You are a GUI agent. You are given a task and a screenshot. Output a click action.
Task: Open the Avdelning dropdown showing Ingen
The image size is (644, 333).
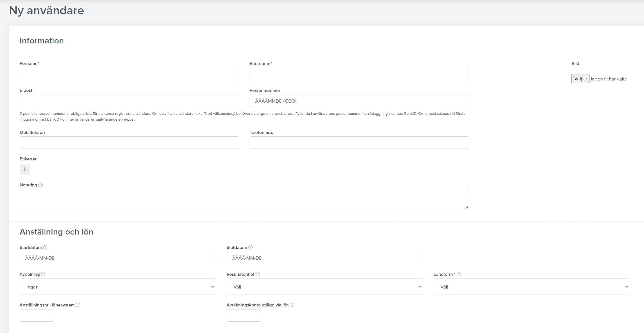pos(118,287)
